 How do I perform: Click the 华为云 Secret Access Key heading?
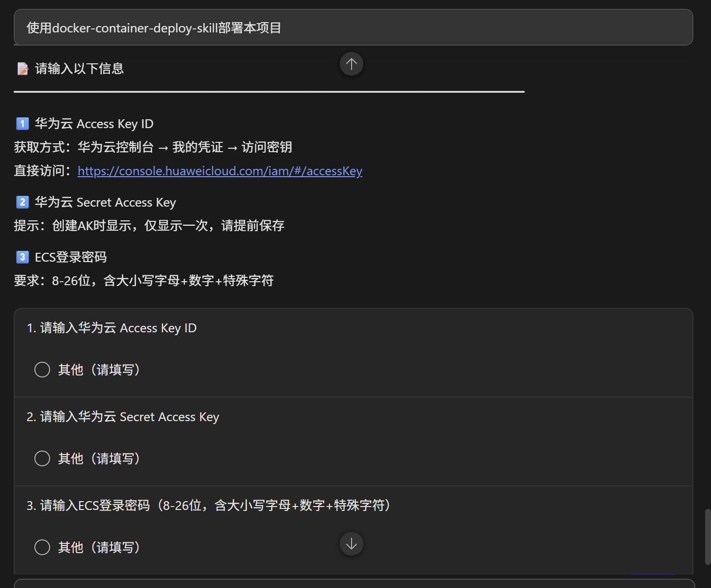click(x=106, y=202)
